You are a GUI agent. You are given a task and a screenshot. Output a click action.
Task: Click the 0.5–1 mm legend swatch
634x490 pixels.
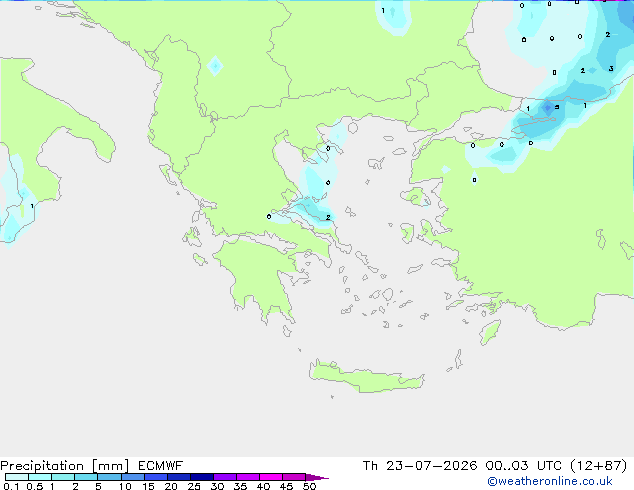[40, 477]
